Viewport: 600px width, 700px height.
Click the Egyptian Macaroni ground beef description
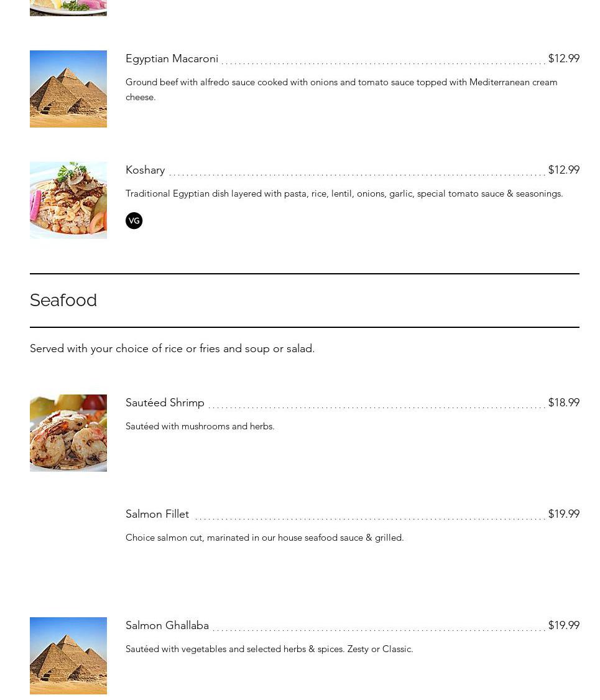click(x=341, y=89)
